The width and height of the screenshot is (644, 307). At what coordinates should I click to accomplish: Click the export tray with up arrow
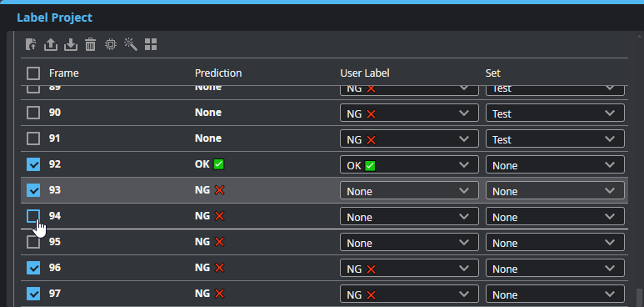point(51,44)
